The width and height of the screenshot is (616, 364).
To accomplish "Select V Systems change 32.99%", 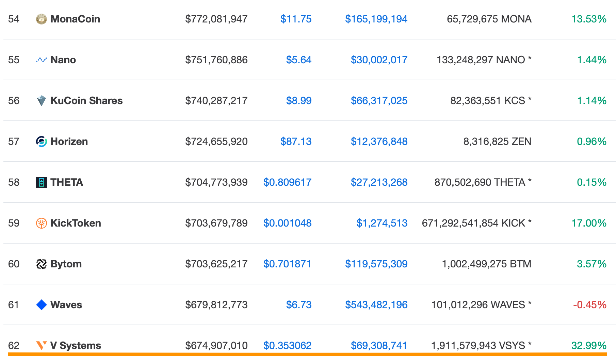I will click(x=589, y=346).
